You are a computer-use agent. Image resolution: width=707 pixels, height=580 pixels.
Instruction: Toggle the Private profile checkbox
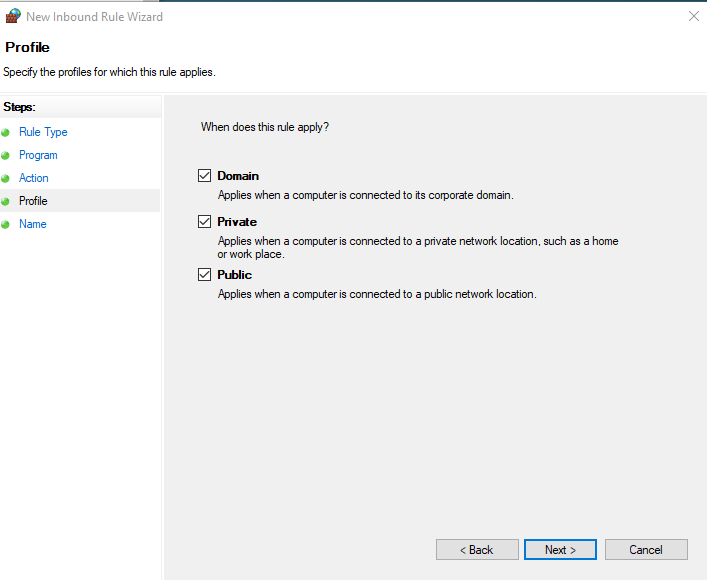[205, 222]
